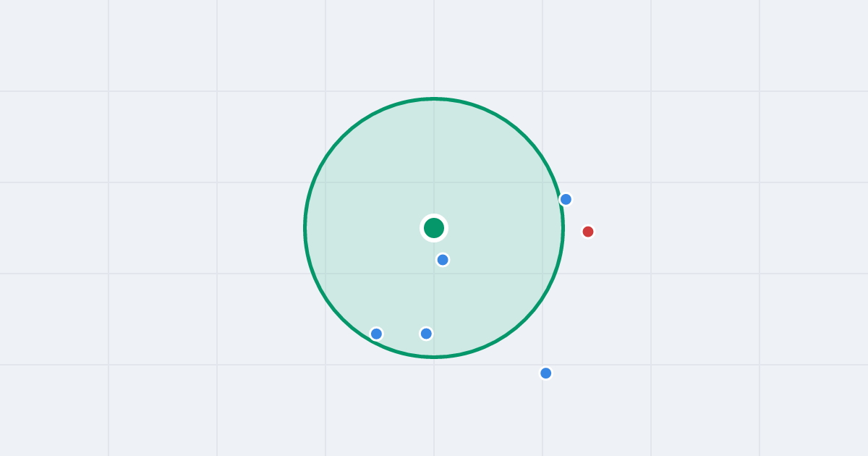This screenshot has width=868, height=456.
Task: Click the green circle outline at its leftmost point
Action: (305, 228)
